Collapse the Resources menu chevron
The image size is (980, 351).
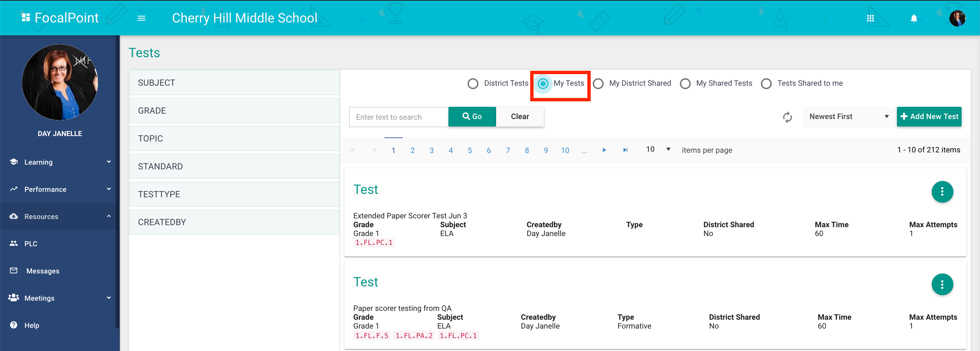pos(109,216)
